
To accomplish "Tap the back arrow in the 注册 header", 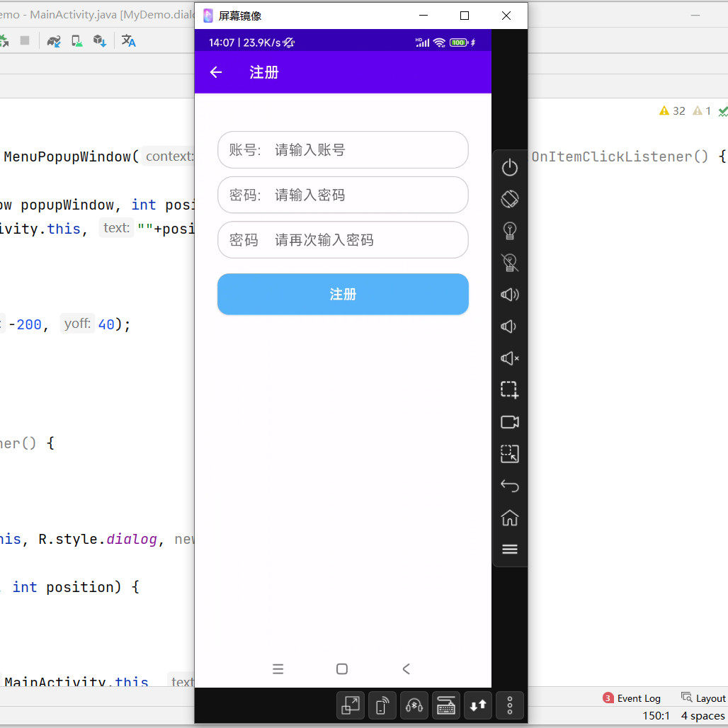I will point(216,72).
